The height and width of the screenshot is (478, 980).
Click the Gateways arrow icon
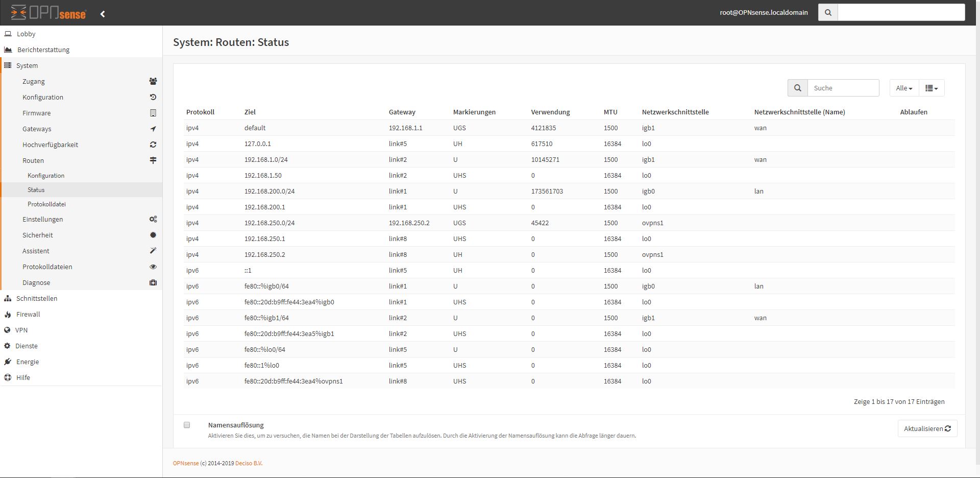pos(153,129)
